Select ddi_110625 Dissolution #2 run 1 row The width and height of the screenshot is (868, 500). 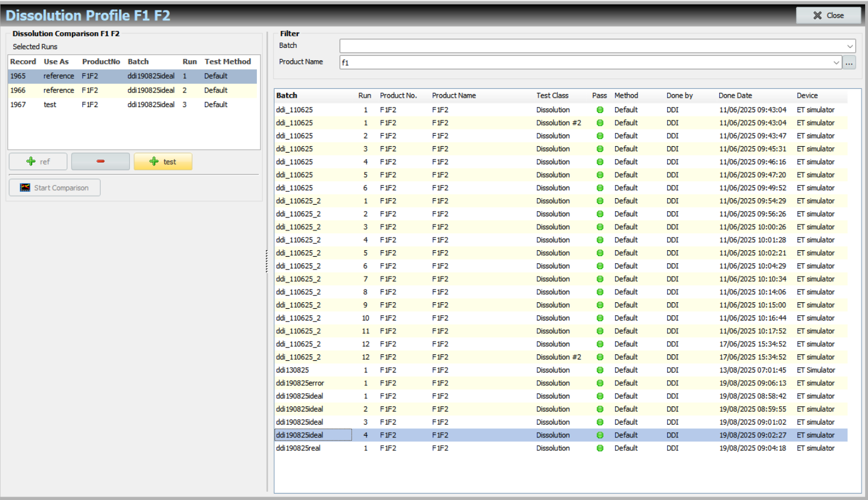(x=561, y=123)
